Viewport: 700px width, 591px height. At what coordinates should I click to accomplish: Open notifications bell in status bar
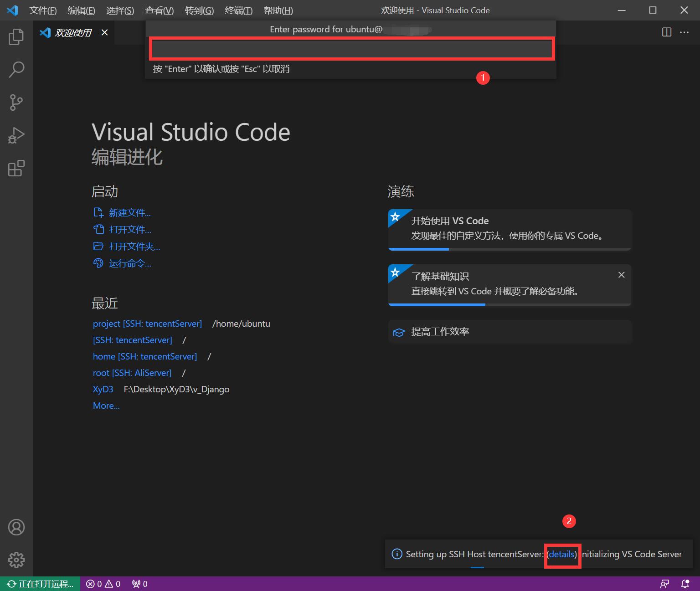click(x=685, y=584)
